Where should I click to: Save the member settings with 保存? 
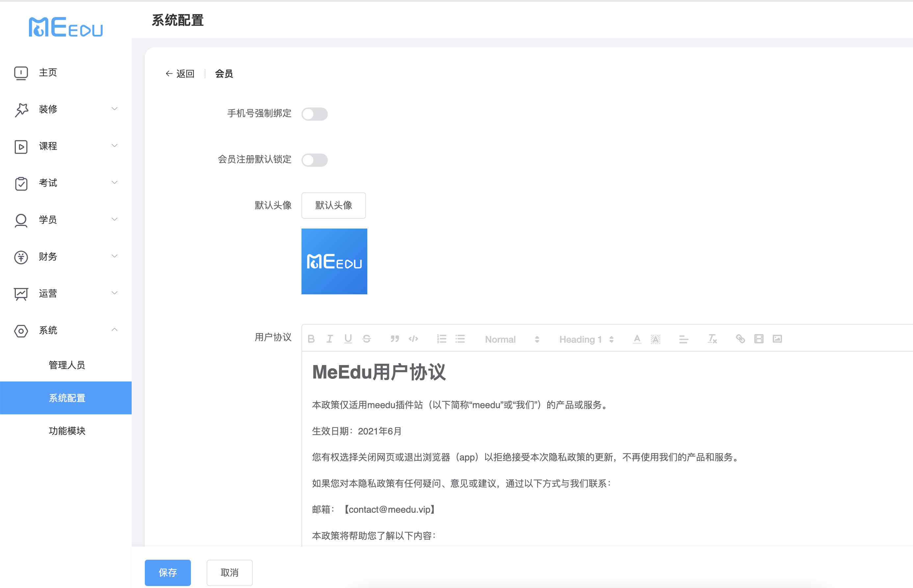[x=167, y=572]
